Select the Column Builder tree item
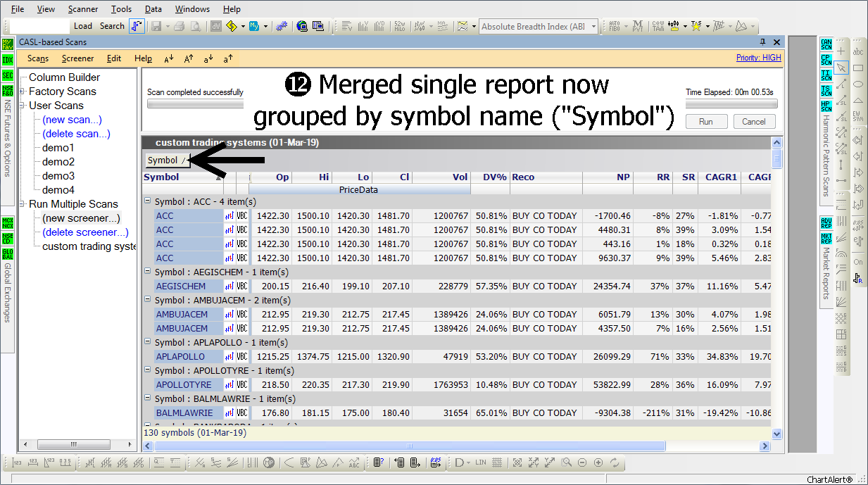 point(64,77)
